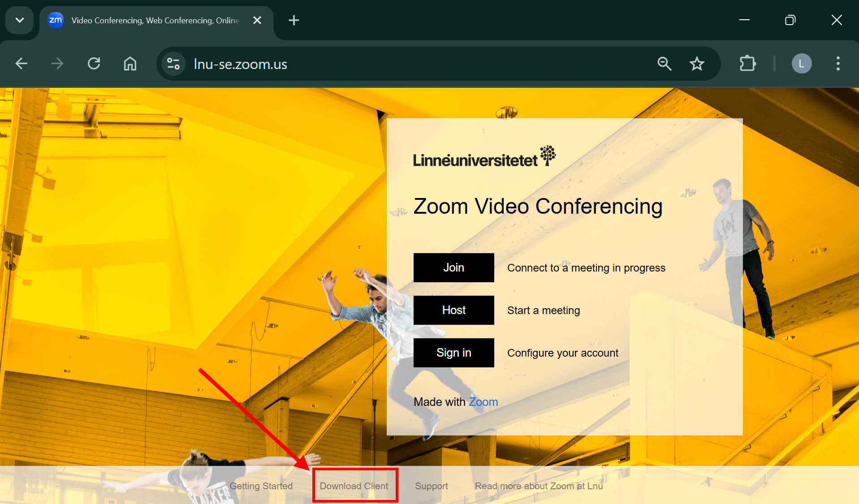
Task: Close the Video Conferencing tab
Action: click(257, 20)
